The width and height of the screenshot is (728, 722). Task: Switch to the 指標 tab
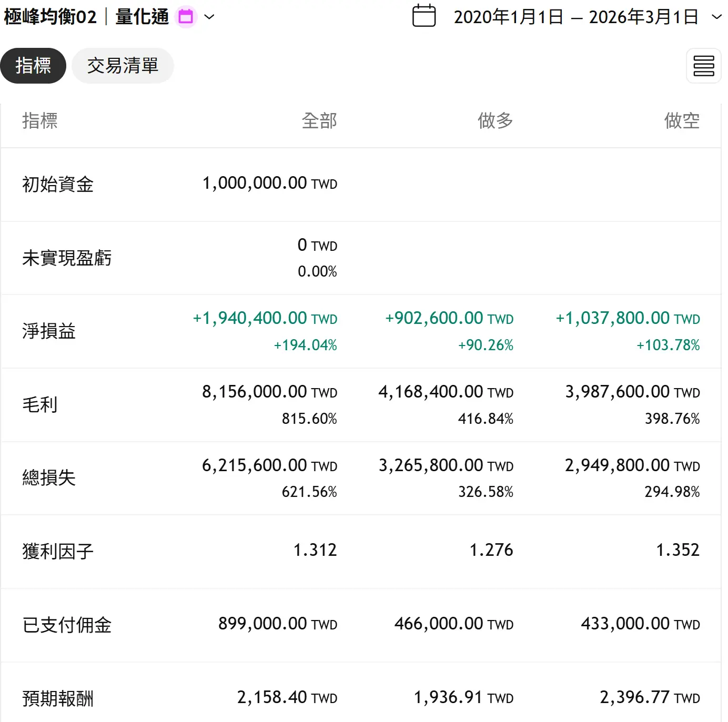pos(33,66)
